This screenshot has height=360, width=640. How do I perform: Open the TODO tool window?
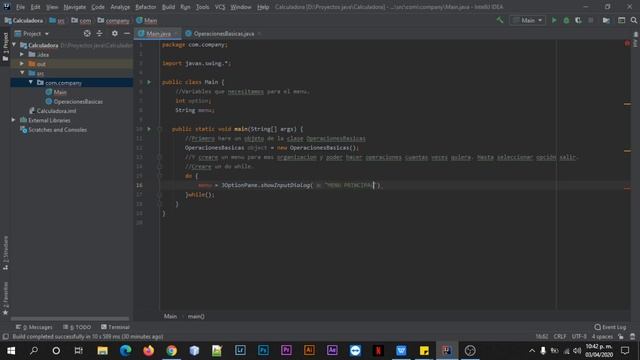(77, 327)
